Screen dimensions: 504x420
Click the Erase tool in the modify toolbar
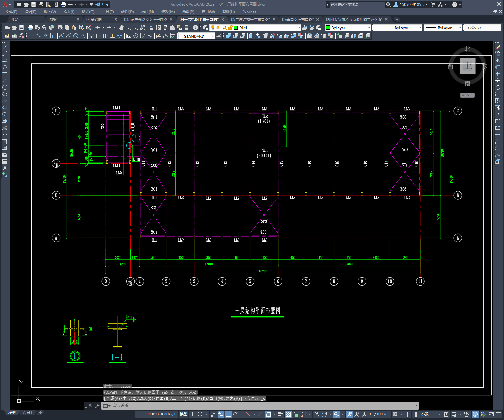tap(498, 47)
